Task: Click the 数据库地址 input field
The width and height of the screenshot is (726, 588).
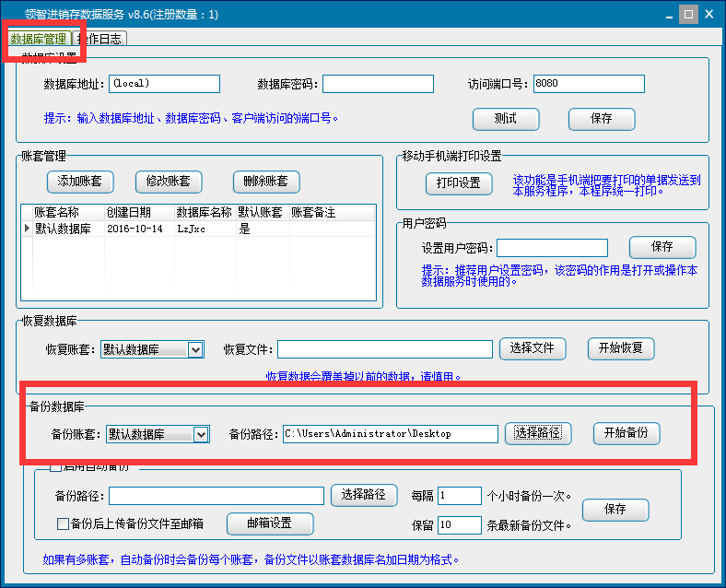Action: point(164,84)
